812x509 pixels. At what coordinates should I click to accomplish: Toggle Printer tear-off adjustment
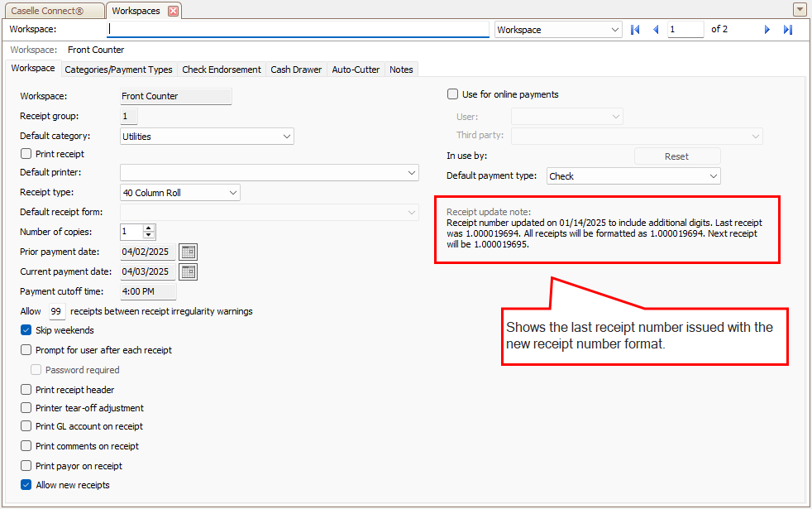coord(26,407)
